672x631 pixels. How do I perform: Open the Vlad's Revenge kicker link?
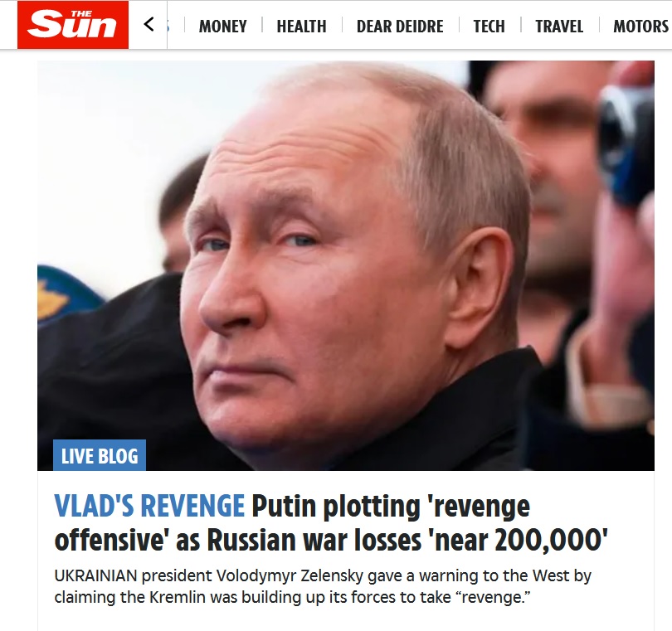[149, 506]
